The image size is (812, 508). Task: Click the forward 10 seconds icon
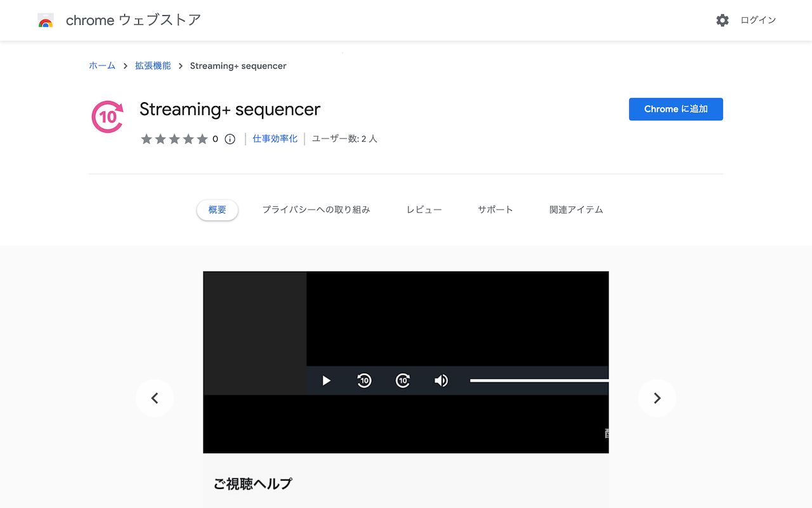(403, 380)
